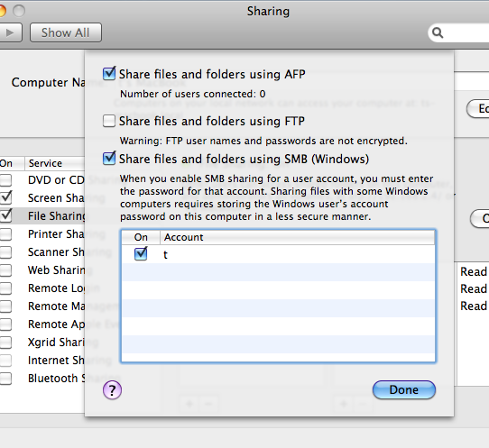Select Printer Sharing in service list
The height and width of the screenshot is (448, 489).
(x=56, y=234)
